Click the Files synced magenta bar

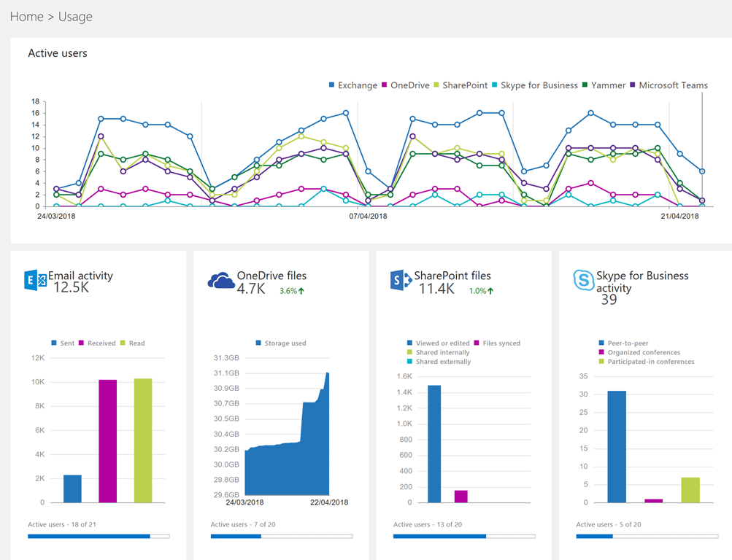461,497
